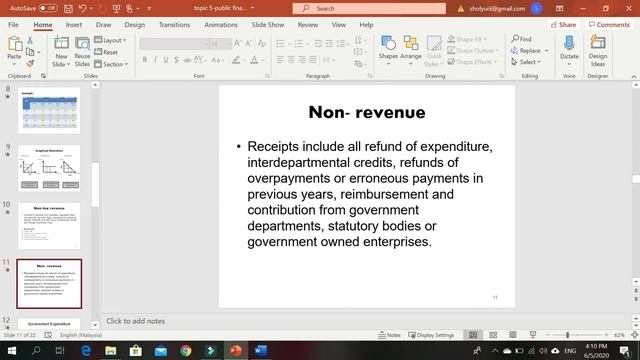Clear all formatting
Screen dimensions: 640x360
point(262,43)
